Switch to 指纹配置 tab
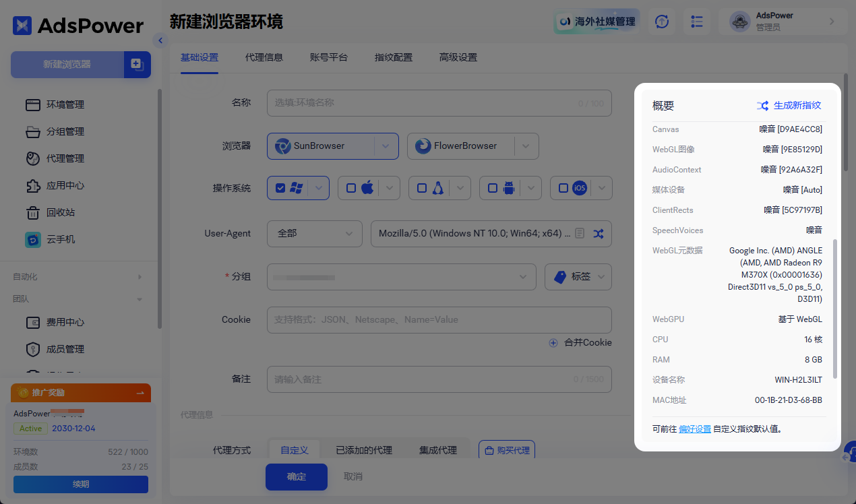 click(394, 57)
